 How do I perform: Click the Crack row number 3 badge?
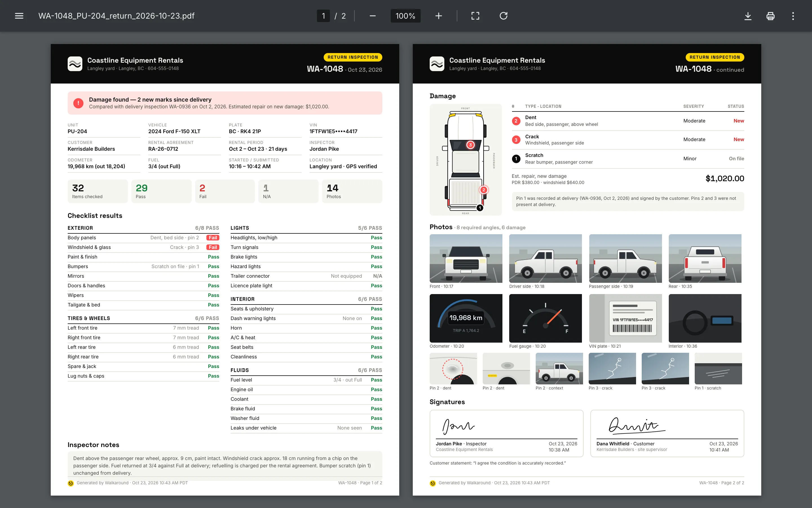coord(516,140)
